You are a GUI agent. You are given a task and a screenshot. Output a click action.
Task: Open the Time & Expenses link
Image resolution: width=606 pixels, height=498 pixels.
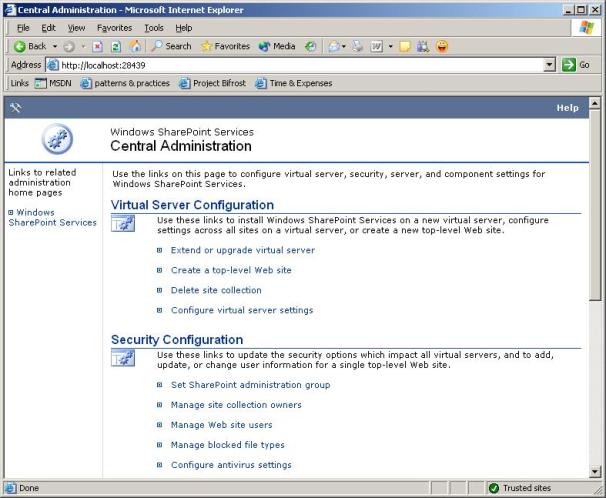pos(294,83)
